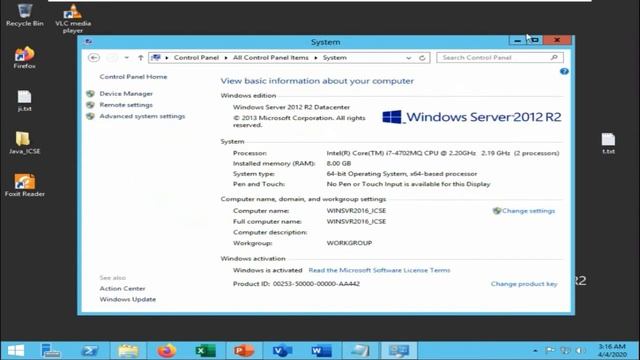Click Change settings for computer name
Viewport: 640px width, 360px height.
pyautogui.click(x=528, y=211)
